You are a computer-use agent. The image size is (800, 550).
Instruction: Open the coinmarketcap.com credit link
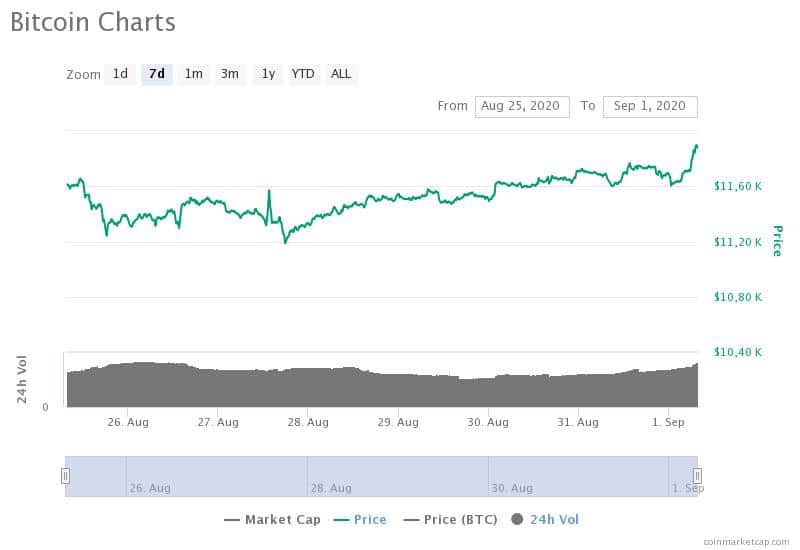click(746, 542)
